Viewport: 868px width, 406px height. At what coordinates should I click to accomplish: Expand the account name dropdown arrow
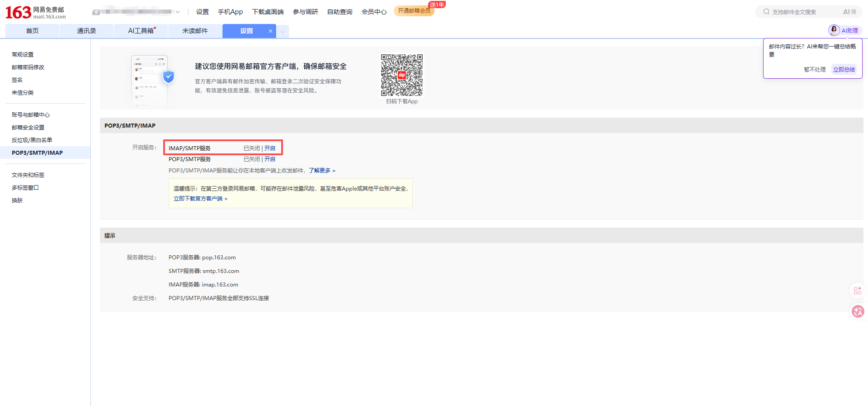[178, 12]
